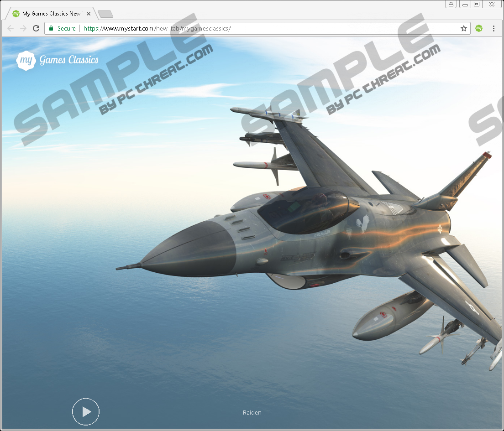Select the My Games Classics New tab
The width and height of the screenshot is (504, 431).
[52, 14]
